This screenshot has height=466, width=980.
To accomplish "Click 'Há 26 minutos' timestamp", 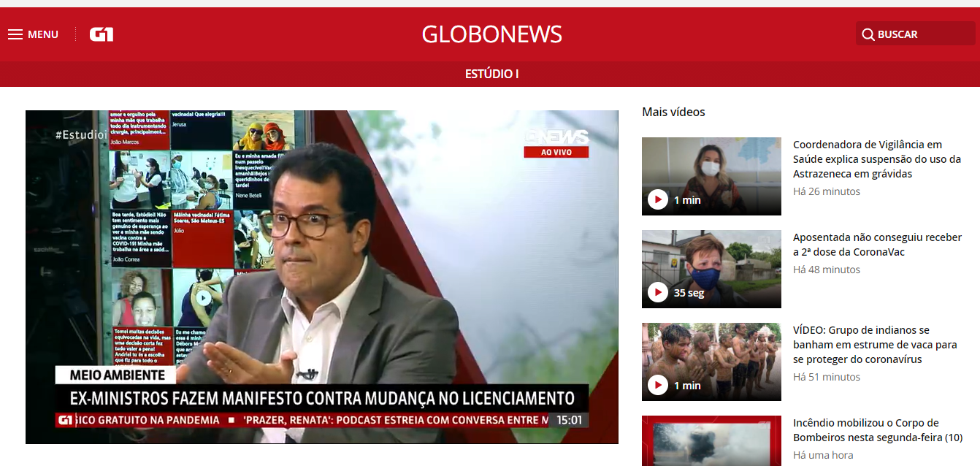I will coord(827,191).
